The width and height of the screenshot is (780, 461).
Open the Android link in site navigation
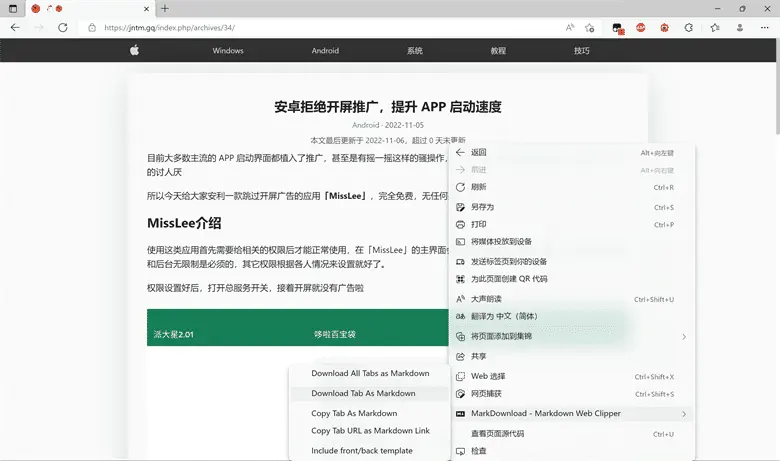(x=325, y=50)
